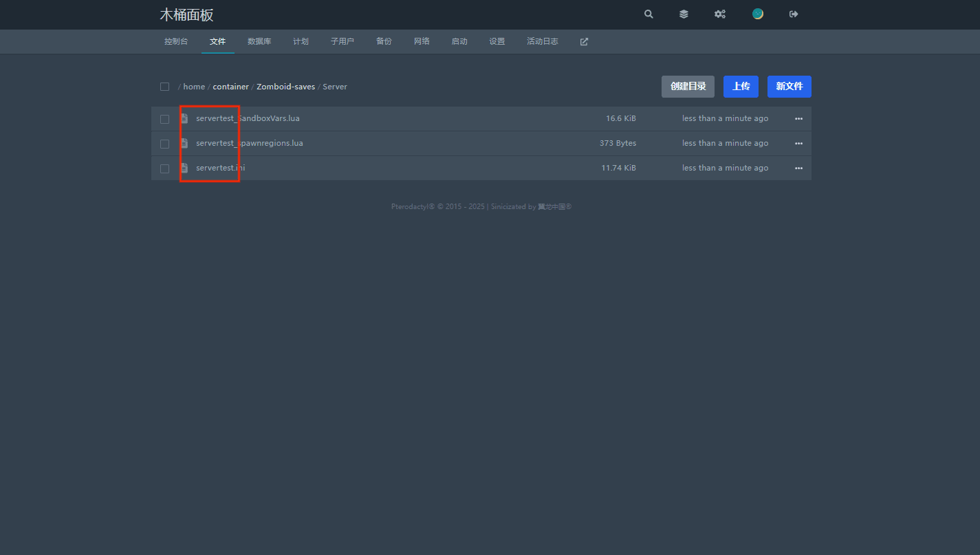The image size is (980, 555).
Task: Click the logout icon in header
Action: click(x=794, y=14)
